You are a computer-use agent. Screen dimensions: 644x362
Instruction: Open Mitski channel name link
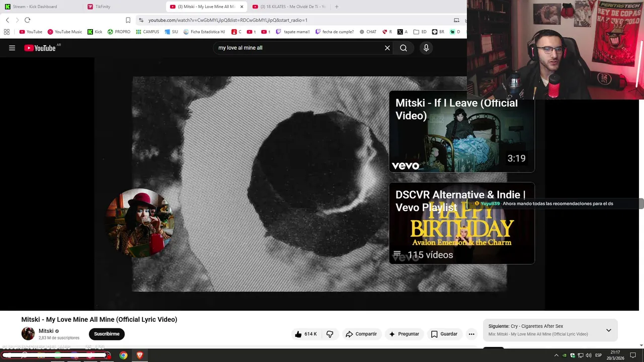(x=46, y=331)
